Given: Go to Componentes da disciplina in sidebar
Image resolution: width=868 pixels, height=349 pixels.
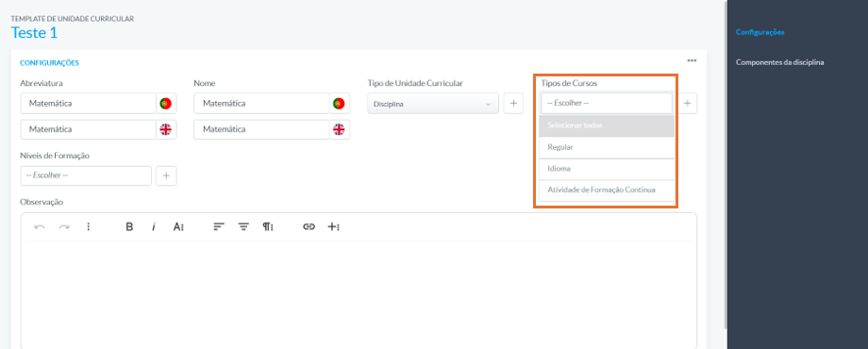Looking at the screenshot, I should click(779, 62).
